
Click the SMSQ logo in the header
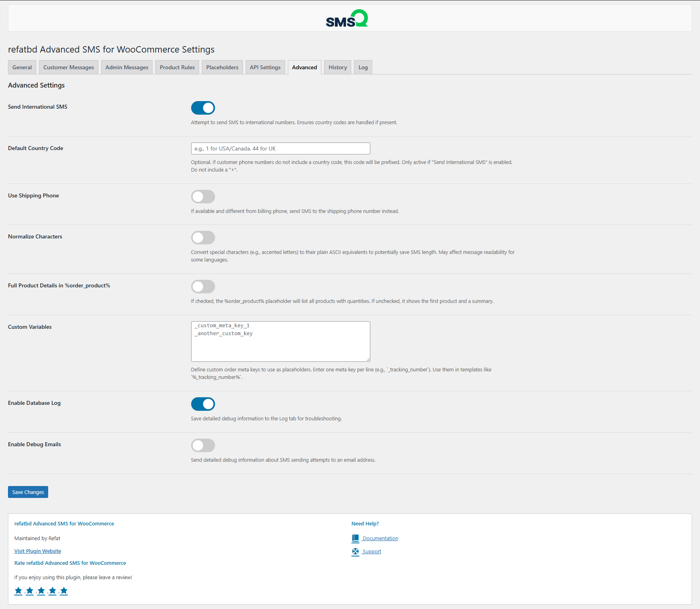click(347, 18)
